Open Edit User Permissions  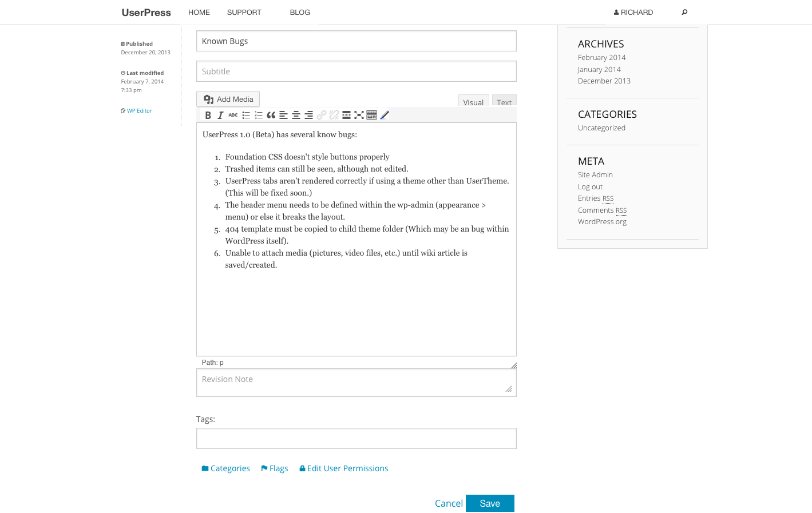click(x=343, y=468)
